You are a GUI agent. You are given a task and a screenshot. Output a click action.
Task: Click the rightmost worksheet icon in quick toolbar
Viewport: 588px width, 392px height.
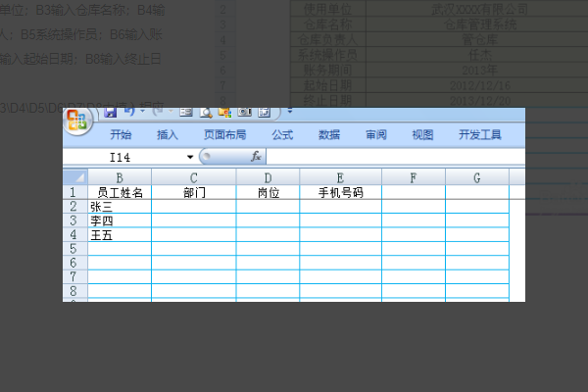pyautogui.click(x=264, y=112)
